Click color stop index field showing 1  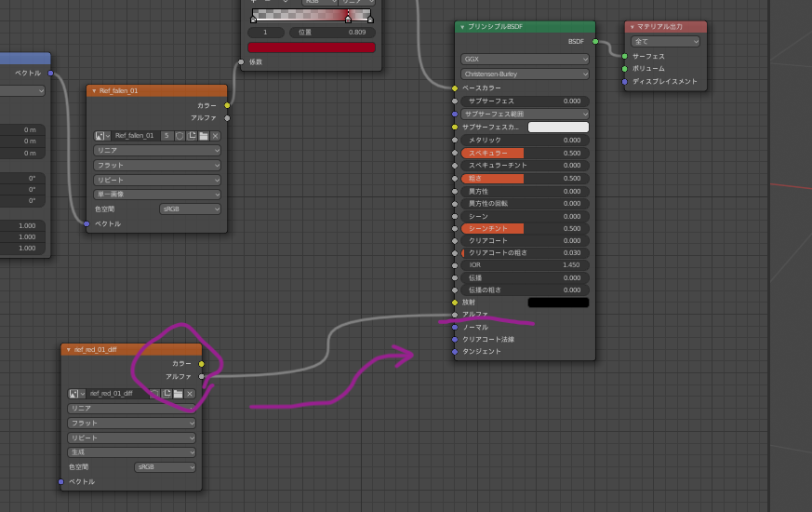click(x=266, y=33)
